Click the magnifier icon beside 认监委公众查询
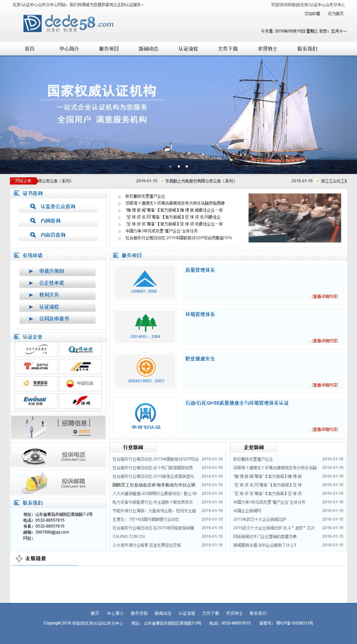Viewport: 357px width, 644px height. (x=33, y=206)
